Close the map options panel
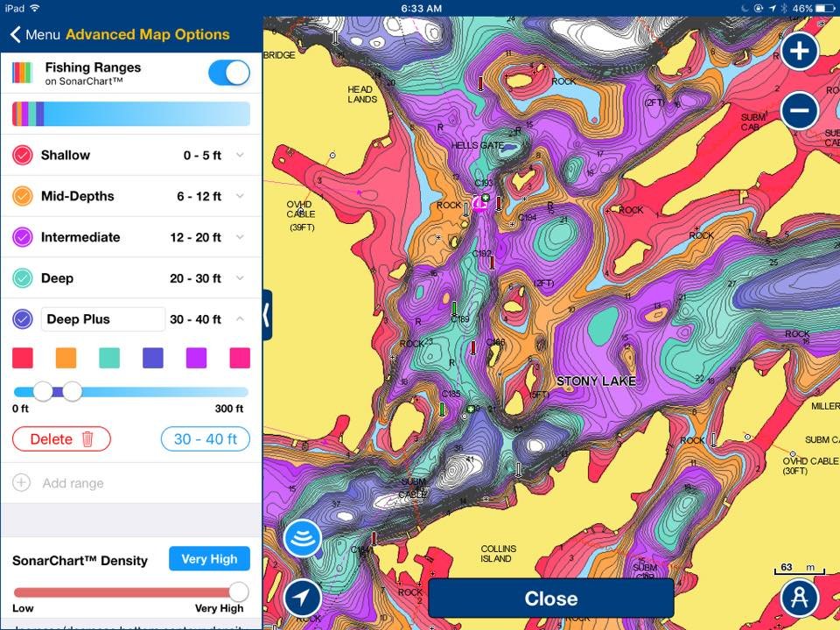This screenshot has height=630, width=840. tap(550, 598)
